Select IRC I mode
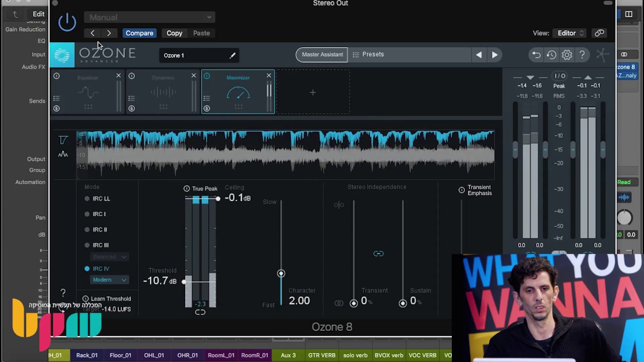The width and height of the screenshot is (644, 362). point(96,214)
